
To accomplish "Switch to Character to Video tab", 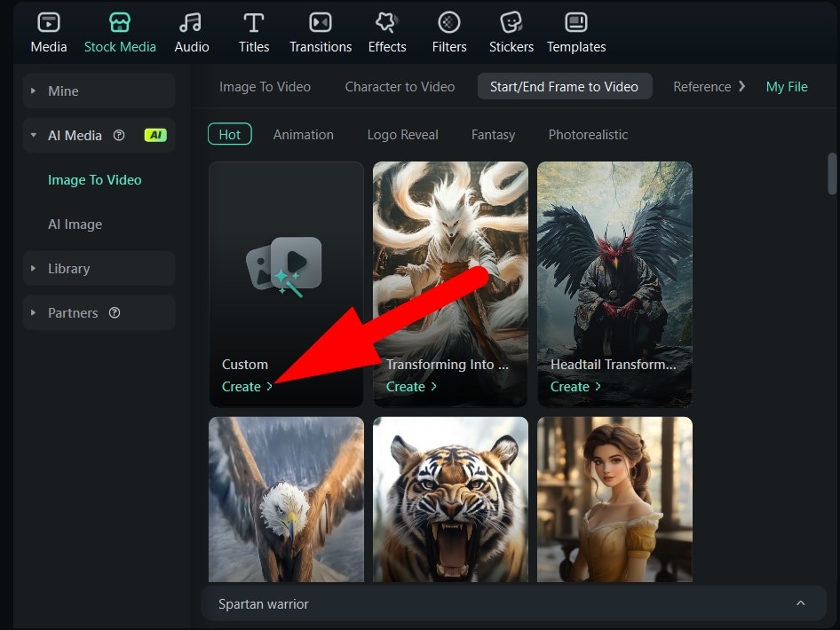I will click(400, 87).
